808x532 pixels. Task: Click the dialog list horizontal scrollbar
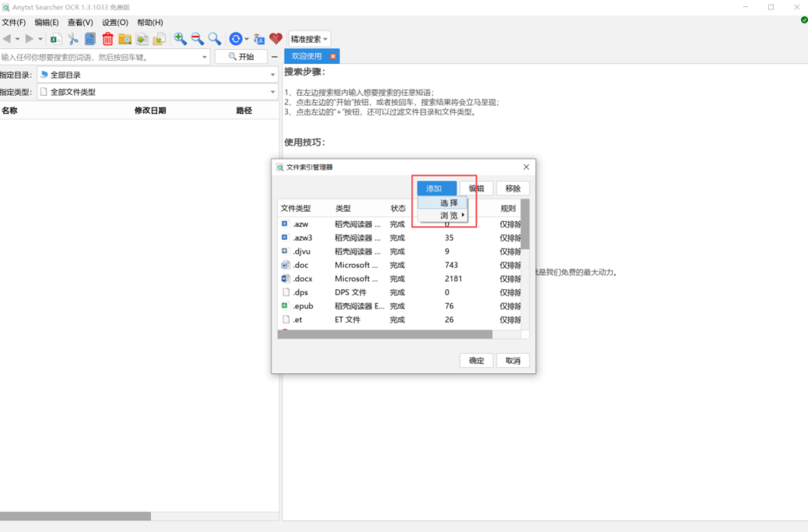coord(385,334)
